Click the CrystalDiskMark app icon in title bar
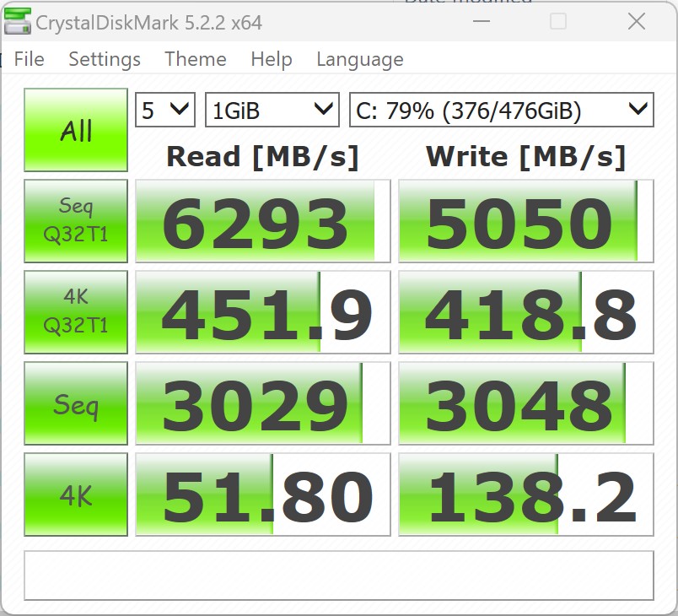 point(18,21)
